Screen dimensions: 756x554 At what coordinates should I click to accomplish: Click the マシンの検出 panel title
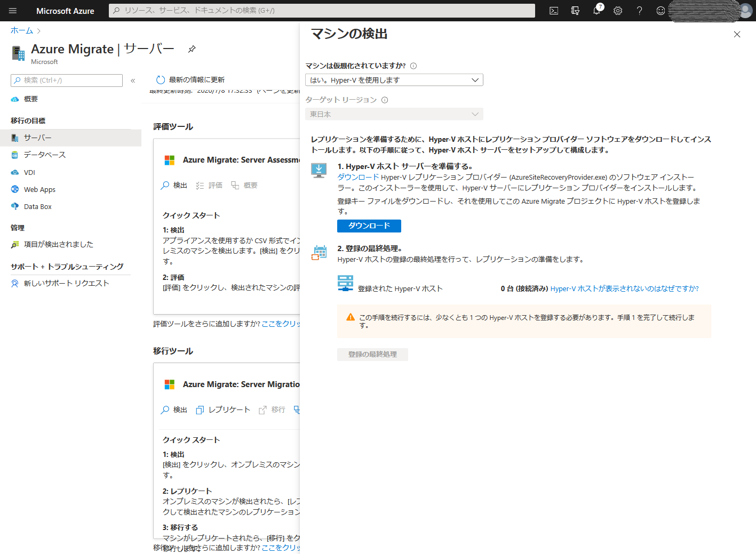point(349,34)
